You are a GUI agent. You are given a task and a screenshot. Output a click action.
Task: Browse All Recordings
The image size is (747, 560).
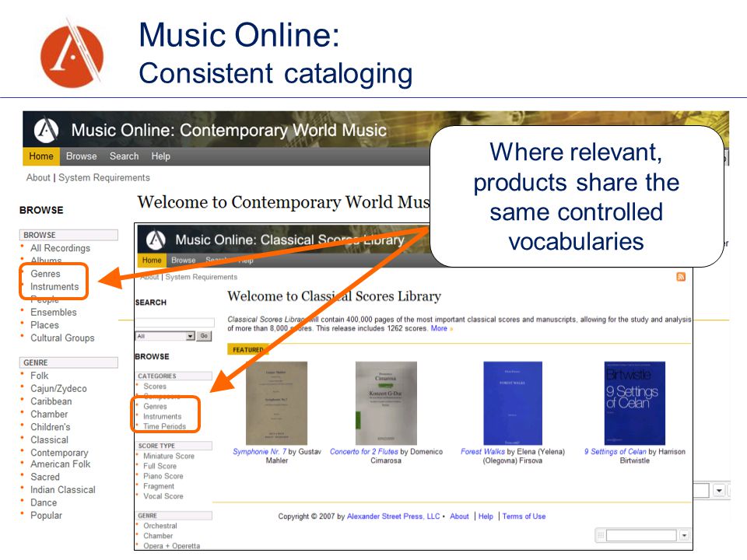60,248
